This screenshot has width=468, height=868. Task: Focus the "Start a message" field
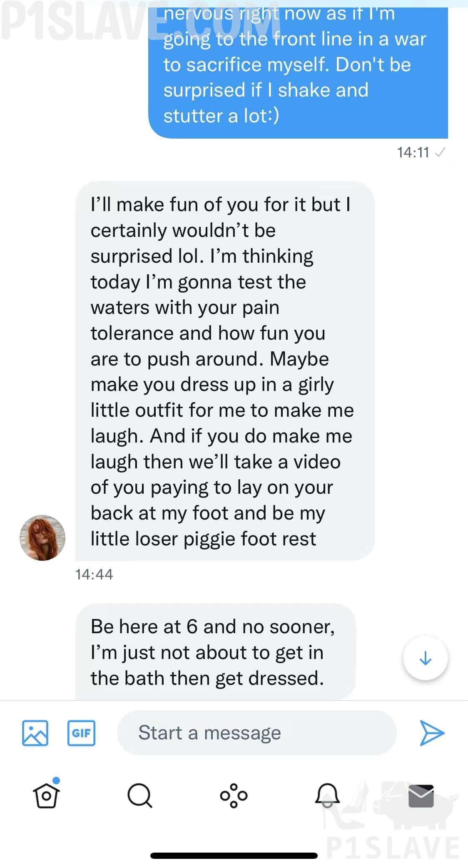tap(256, 733)
